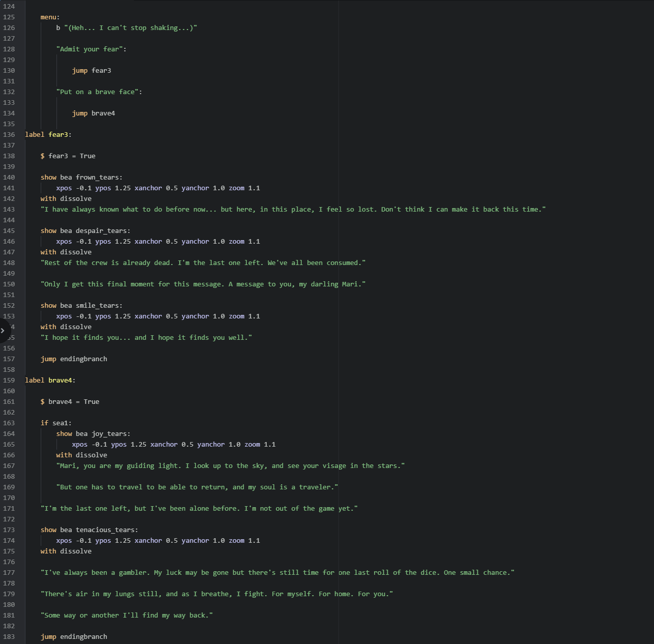The height and width of the screenshot is (644, 654).
Task: Click the "$ fear3 = True" assignment
Action: click(68, 156)
